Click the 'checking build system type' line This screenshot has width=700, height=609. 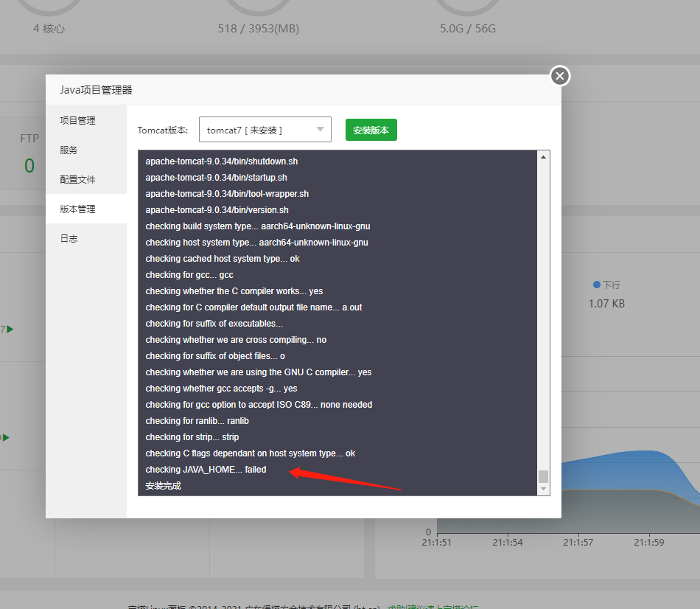pos(258,226)
